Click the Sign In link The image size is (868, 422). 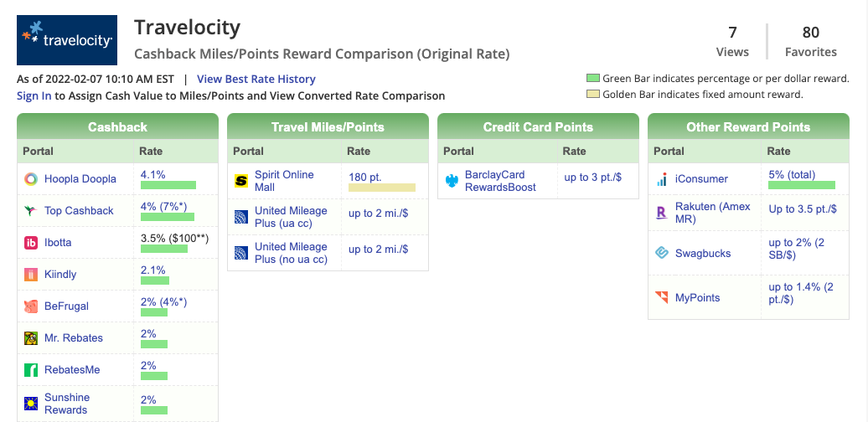click(x=34, y=95)
